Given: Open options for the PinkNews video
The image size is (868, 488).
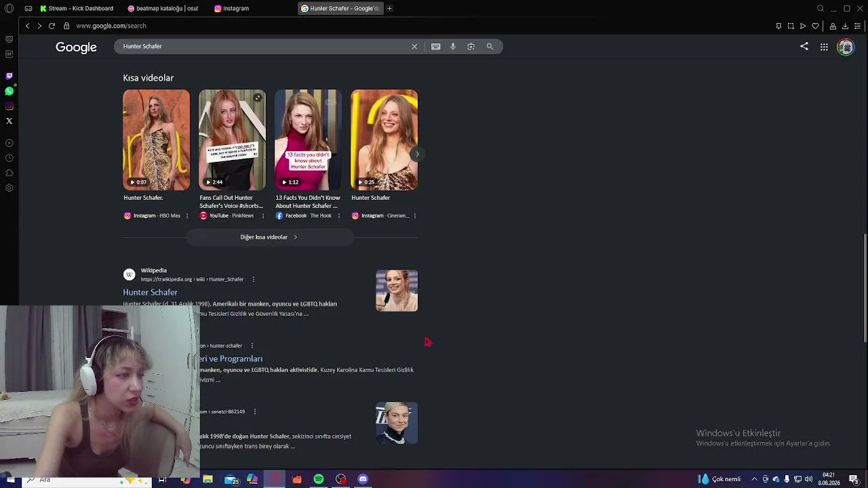Looking at the screenshot, I should [262, 216].
